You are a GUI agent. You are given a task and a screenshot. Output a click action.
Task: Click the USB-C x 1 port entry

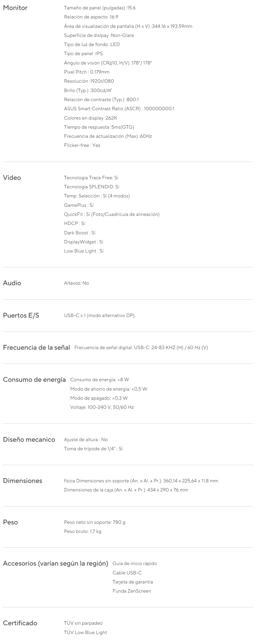(x=99, y=316)
